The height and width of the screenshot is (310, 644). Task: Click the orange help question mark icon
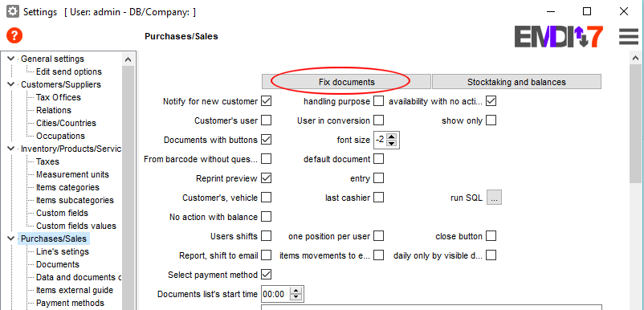(14, 36)
